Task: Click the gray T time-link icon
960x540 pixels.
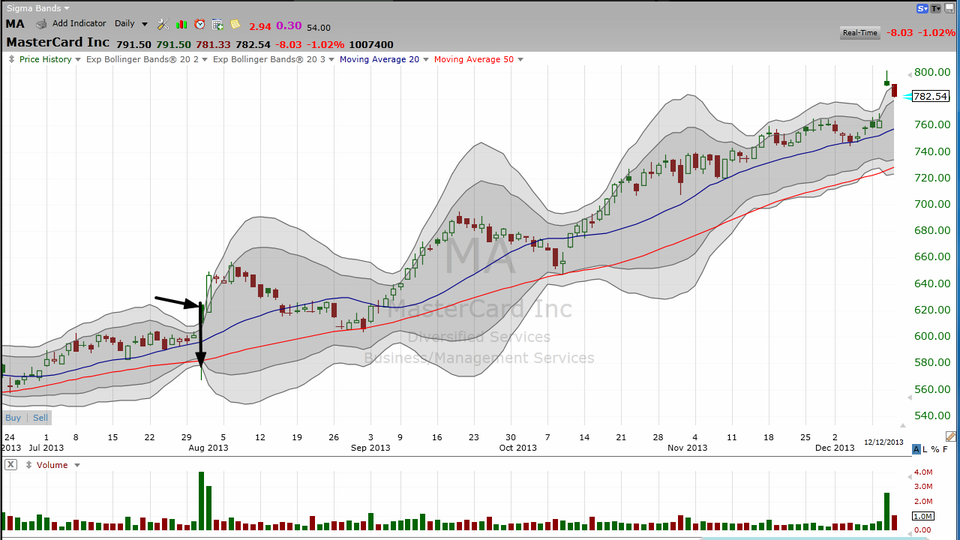Action: pos(936,9)
